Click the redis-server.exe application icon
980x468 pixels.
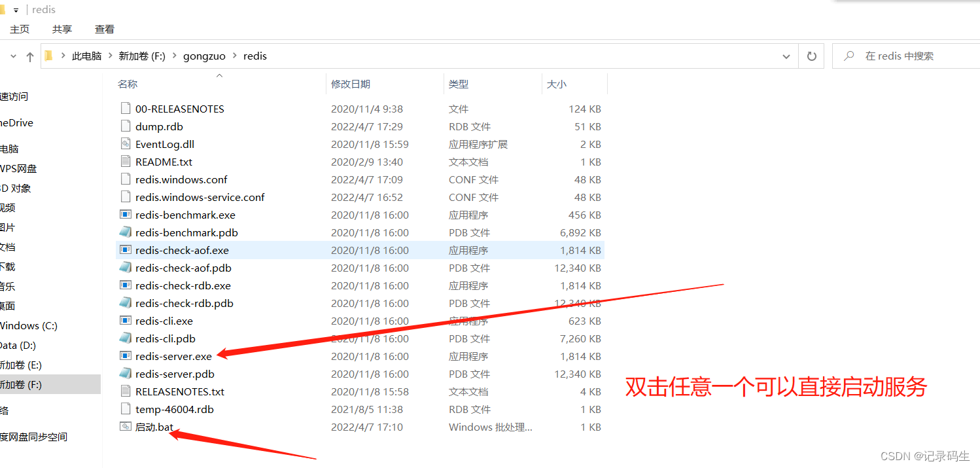coord(126,356)
